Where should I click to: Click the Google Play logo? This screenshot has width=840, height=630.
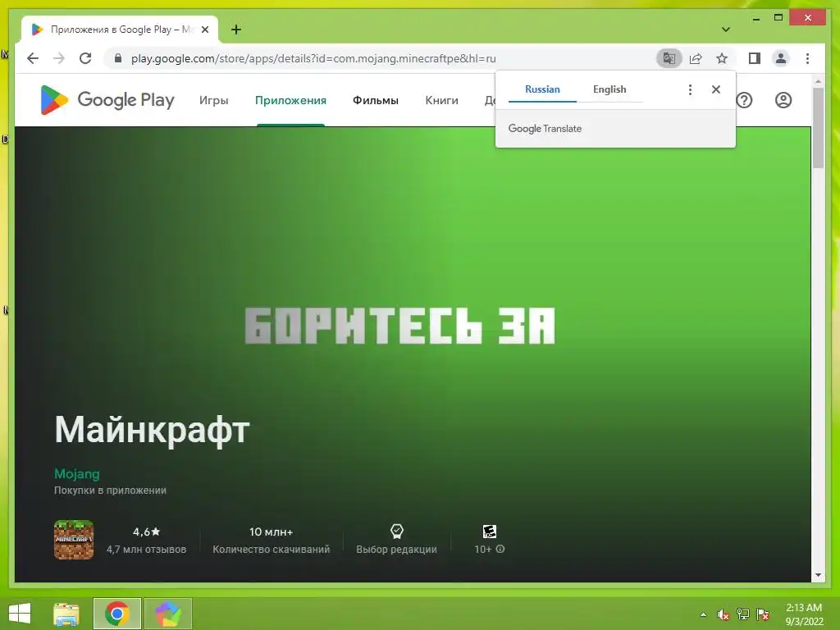click(107, 100)
